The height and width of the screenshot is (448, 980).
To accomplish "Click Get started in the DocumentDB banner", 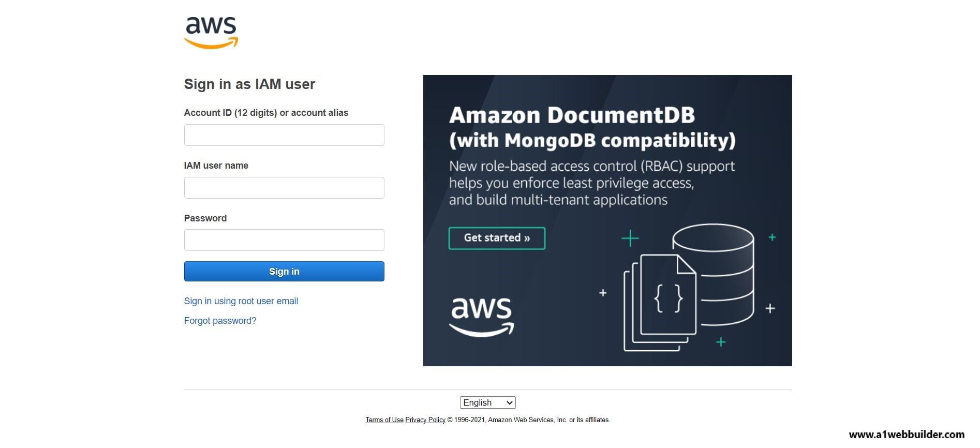I will [x=497, y=238].
